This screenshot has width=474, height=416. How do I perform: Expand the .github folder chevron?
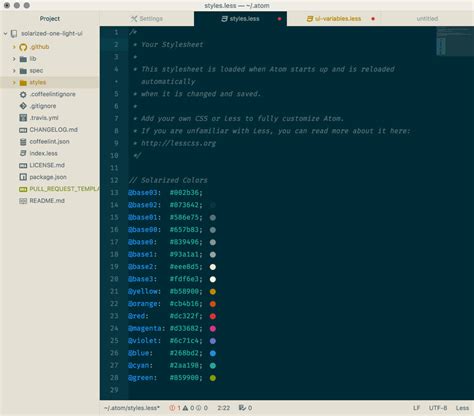pyautogui.click(x=14, y=47)
